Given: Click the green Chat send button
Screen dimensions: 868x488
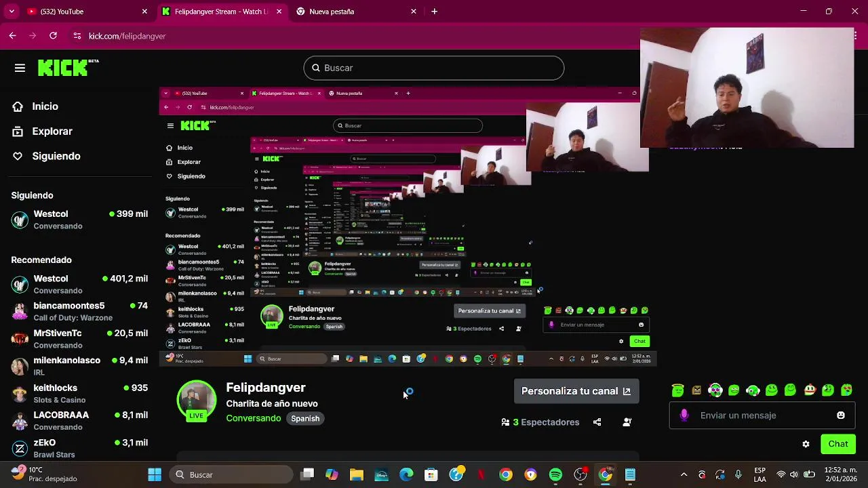Looking at the screenshot, I should click(x=838, y=444).
